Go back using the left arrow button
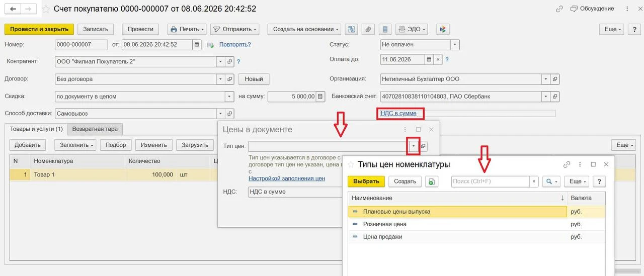This screenshot has width=644, height=276. (x=13, y=9)
